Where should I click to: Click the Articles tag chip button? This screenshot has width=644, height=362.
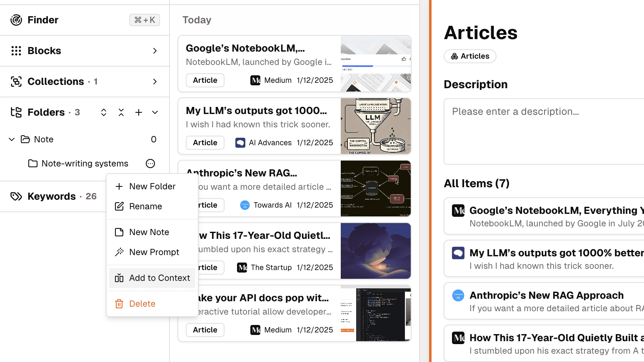pyautogui.click(x=470, y=56)
